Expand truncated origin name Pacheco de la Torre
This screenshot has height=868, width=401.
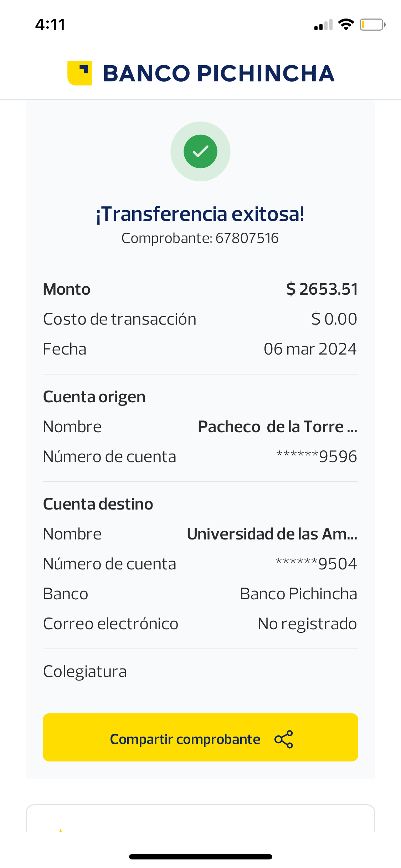pos(277,427)
